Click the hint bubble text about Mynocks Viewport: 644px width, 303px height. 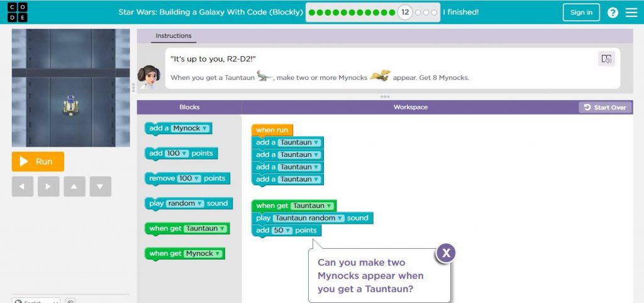tap(370, 276)
